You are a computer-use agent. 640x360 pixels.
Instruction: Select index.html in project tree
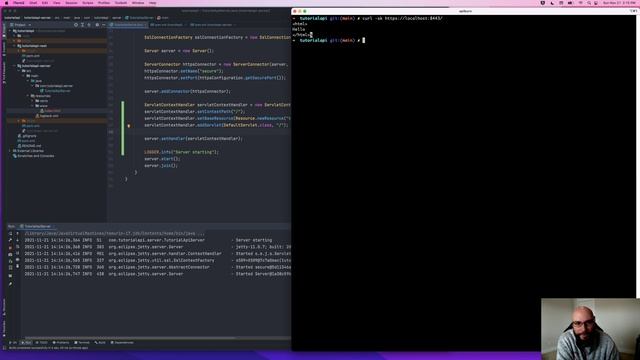[x=50, y=111]
